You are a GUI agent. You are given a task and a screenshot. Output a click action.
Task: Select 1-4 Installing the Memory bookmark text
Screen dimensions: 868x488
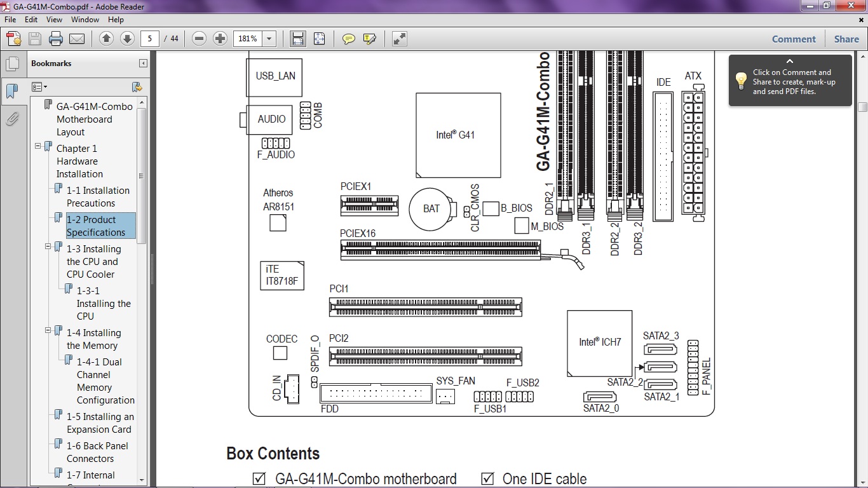[x=93, y=339]
